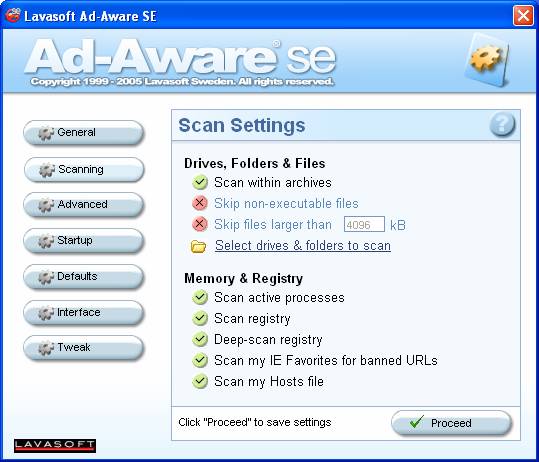Click the yellow folder icon for drive selection
Viewport: 539px width, 462px height.
[x=198, y=246]
